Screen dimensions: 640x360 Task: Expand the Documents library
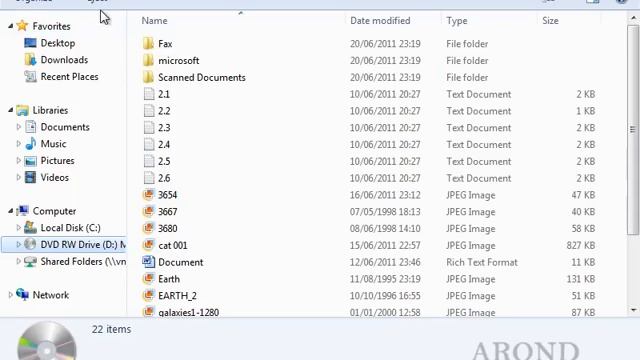pyautogui.click(x=18, y=127)
